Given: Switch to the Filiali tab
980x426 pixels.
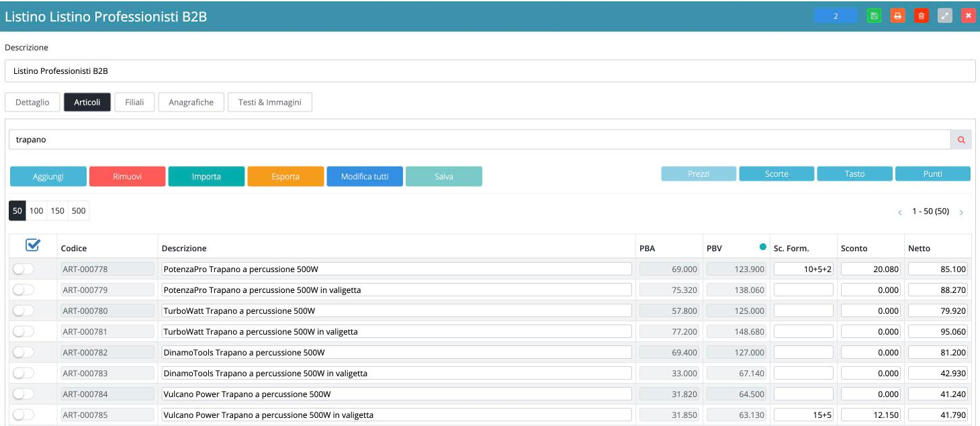Looking at the screenshot, I should (x=134, y=102).
